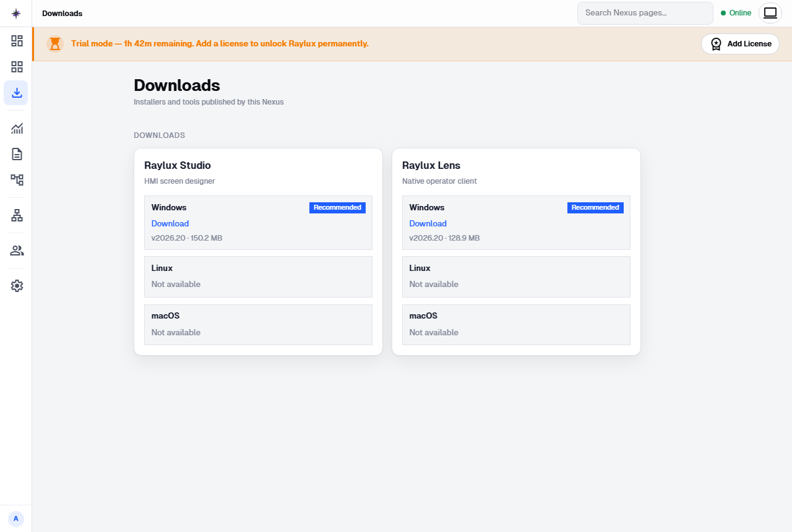The width and height of the screenshot is (792, 532).
Task: Click the Recommended badge on Raylux Lens
Action: (595, 208)
